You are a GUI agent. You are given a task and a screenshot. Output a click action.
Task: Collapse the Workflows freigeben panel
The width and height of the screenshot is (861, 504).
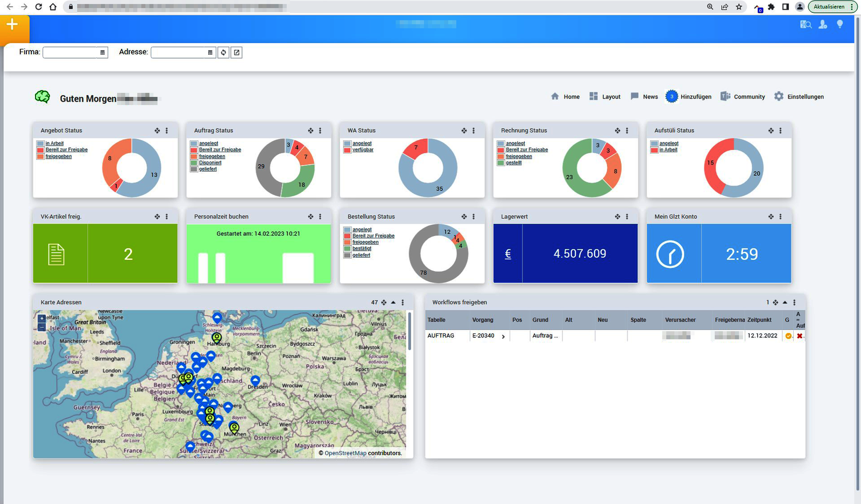pyautogui.click(x=785, y=302)
